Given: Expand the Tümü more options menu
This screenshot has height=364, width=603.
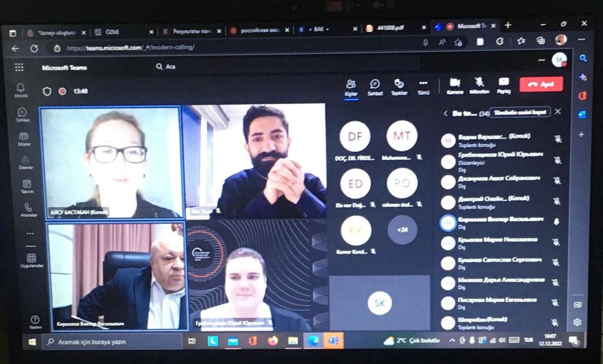Looking at the screenshot, I should [x=423, y=86].
